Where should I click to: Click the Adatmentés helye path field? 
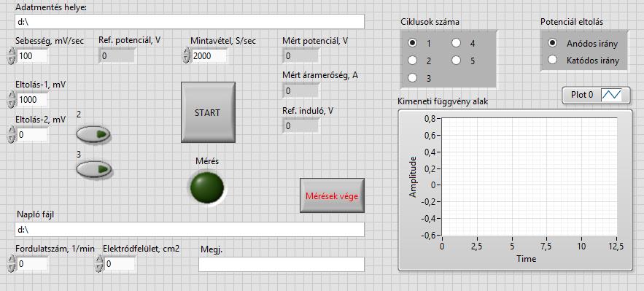coord(190,22)
